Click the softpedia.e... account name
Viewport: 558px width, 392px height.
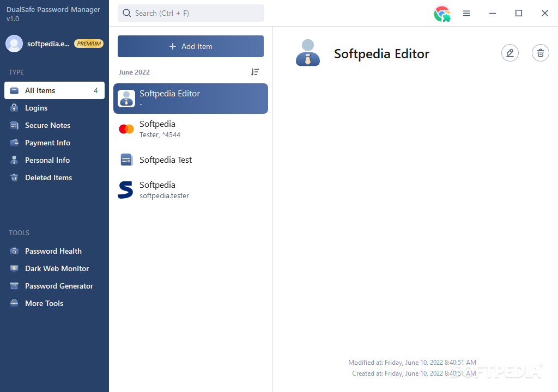pos(48,44)
